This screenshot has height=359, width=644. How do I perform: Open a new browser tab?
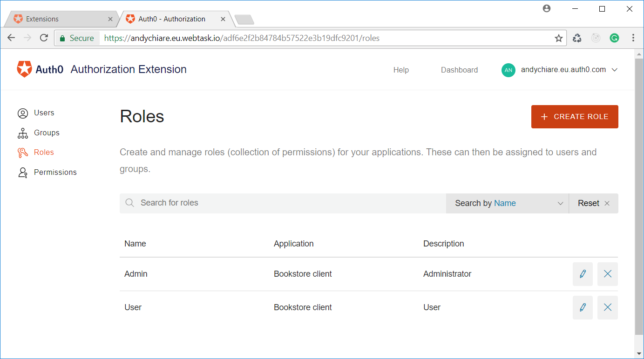tap(244, 20)
